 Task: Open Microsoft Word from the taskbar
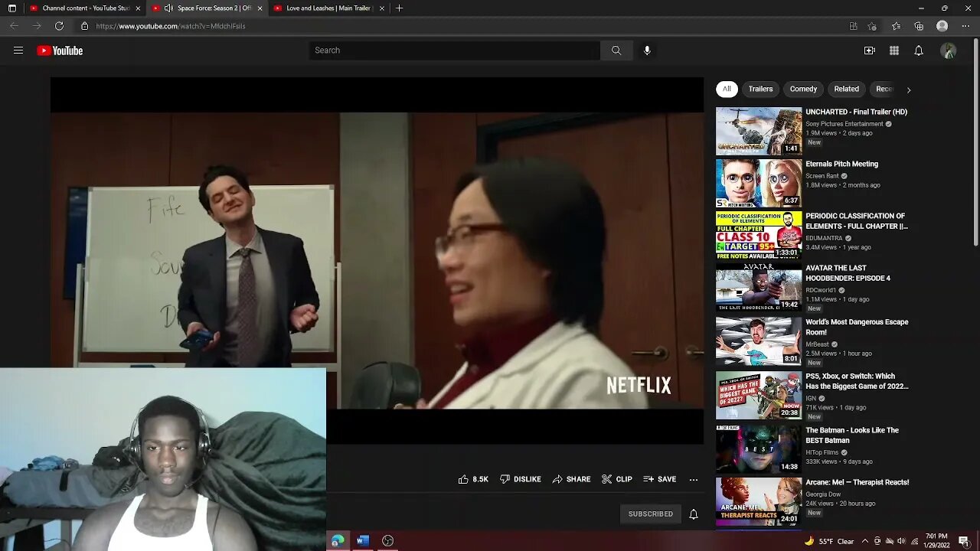coord(363,540)
